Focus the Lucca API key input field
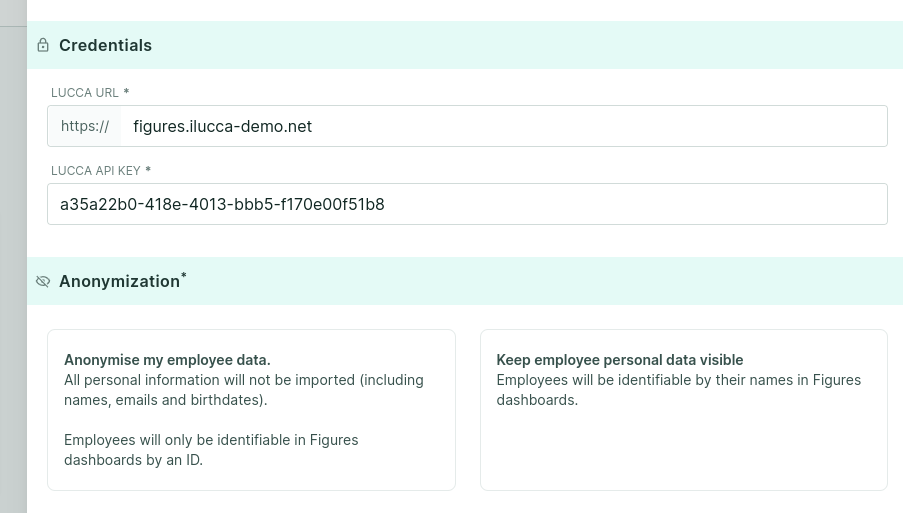Image resolution: width=903 pixels, height=513 pixels. pos(467,204)
